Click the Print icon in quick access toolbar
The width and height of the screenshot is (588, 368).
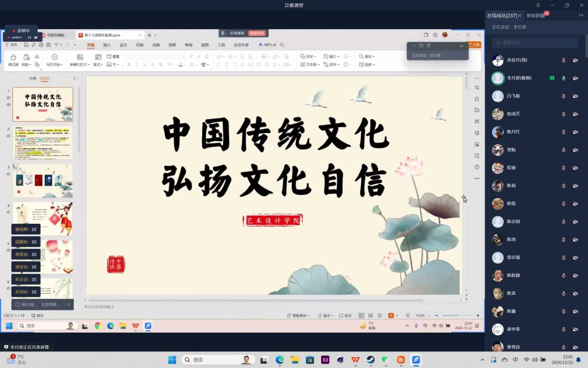click(41, 45)
